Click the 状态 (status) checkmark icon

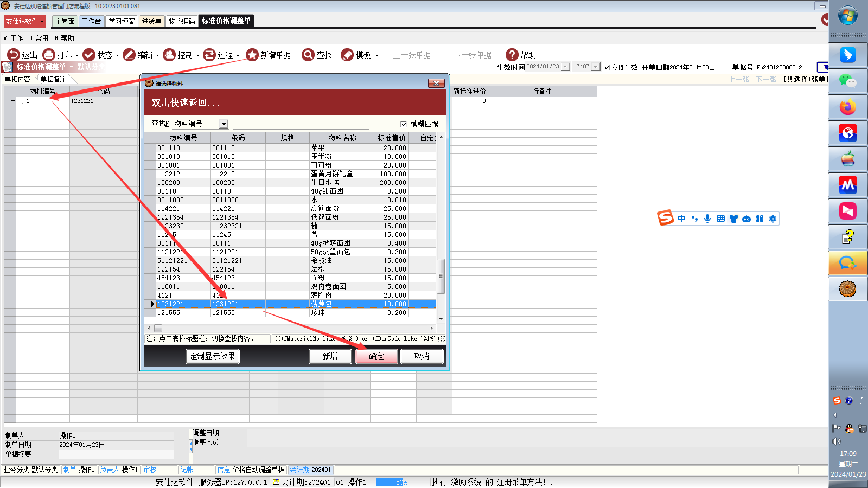(89, 55)
